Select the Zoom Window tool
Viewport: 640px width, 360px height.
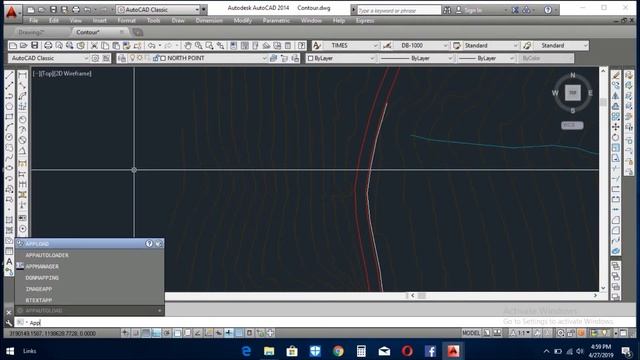tap(209, 46)
